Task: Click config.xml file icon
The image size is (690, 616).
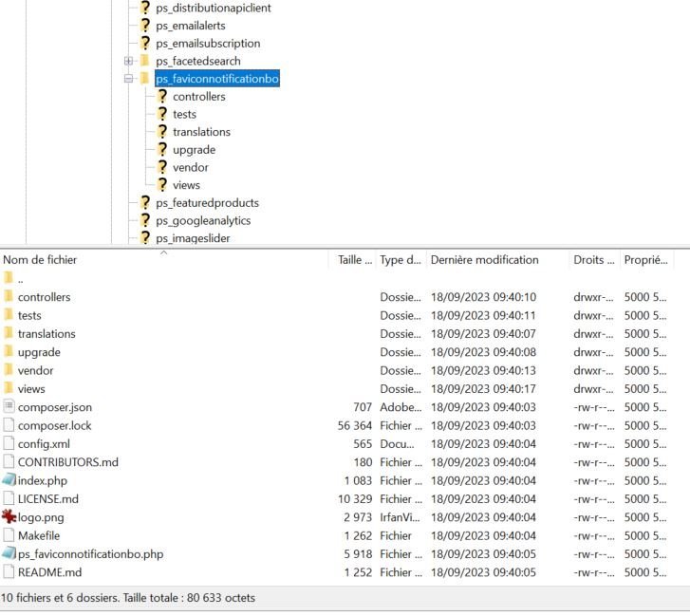Action: [9, 443]
